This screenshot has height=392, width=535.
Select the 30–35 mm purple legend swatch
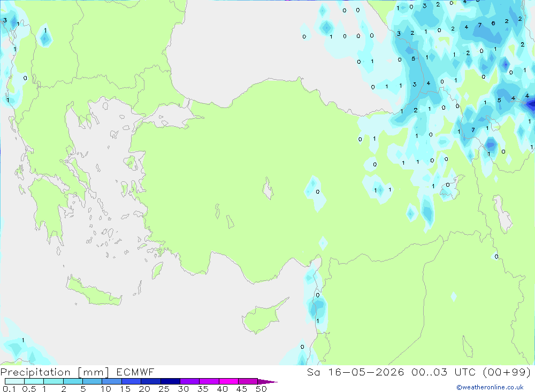click(190, 381)
